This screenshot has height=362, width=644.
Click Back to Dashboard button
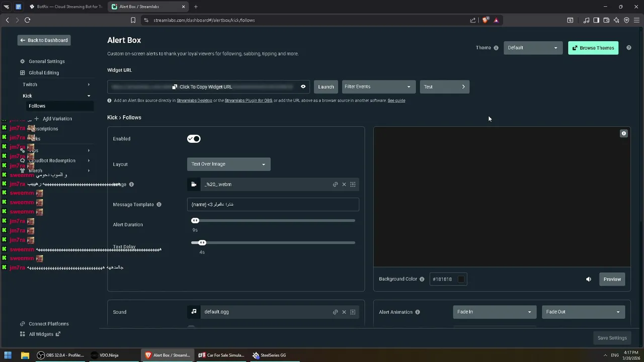click(x=44, y=40)
